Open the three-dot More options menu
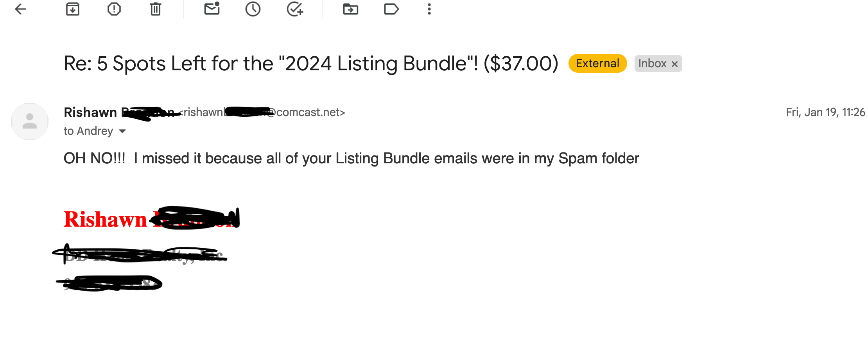This screenshot has width=868, height=347. (x=429, y=9)
